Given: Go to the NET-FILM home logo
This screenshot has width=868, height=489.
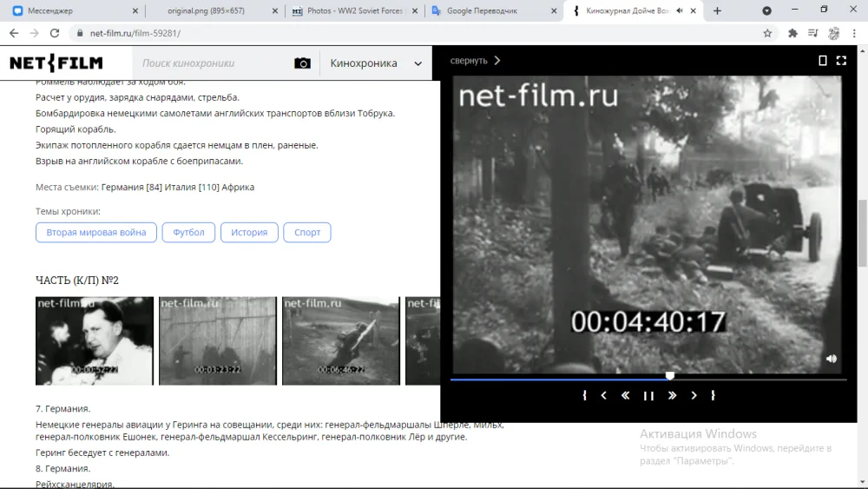Looking at the screenshot, I should [x=56, y=63].
